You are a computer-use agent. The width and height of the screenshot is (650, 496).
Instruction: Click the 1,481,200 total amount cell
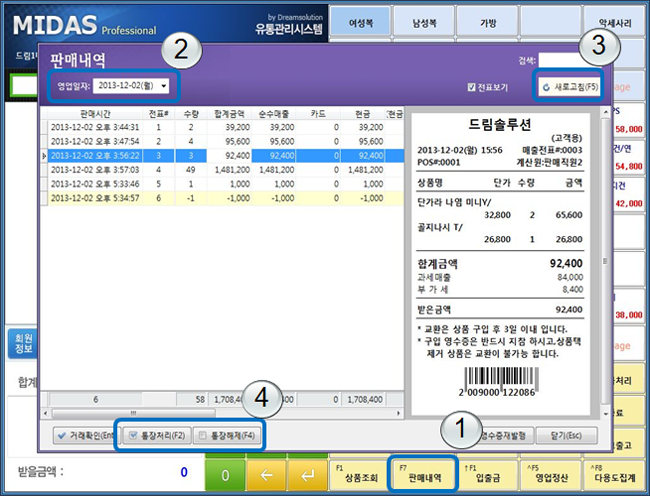point(229,170)
